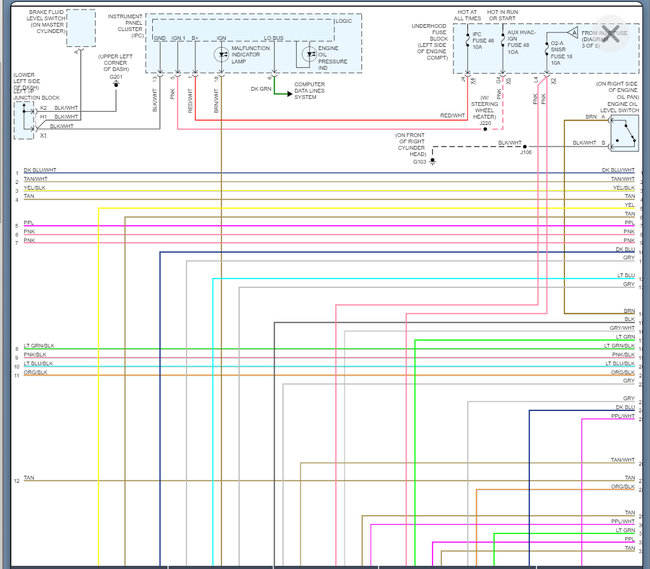Click the 'ORG/BLK' label at left edge
This screenshot has width=650, height=569.
35,372
